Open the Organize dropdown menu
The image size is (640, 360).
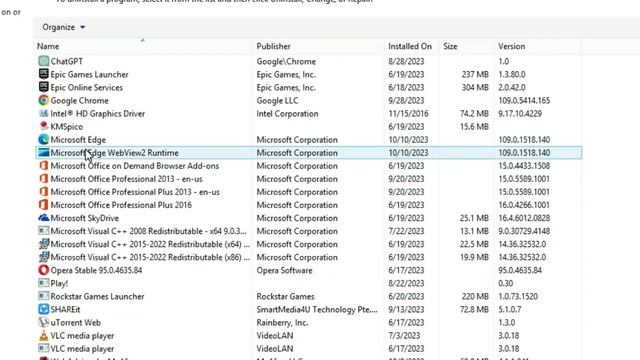(x=63, y=27)
